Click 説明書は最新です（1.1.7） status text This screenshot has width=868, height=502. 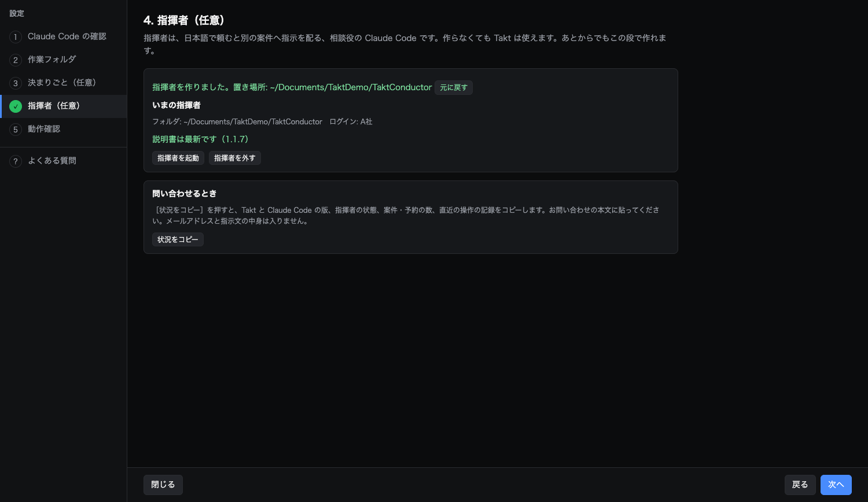pyautogui.click(x=201, y=139)
